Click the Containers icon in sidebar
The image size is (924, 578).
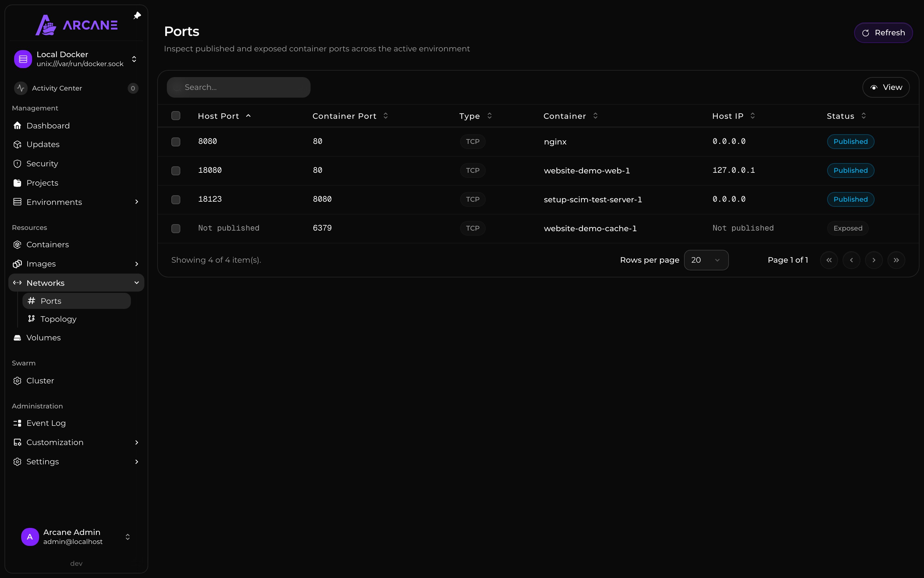point(17,245)
